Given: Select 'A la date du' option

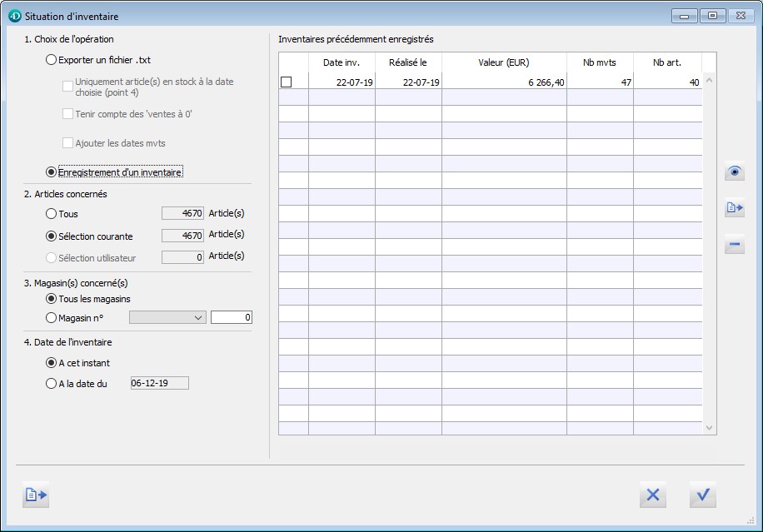Looking at the screenshot, I should point(52,384).
